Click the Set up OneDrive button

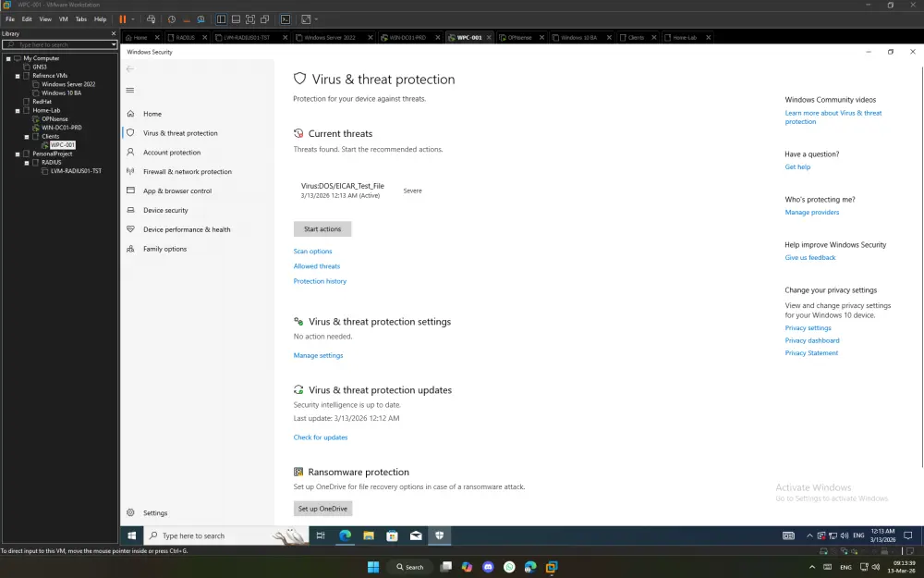tap(322, 509)
